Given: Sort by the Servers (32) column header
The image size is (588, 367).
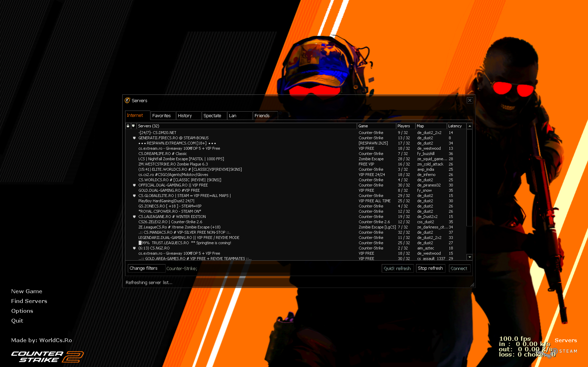Looking at the screenshot, I should [x=247, y=126].
